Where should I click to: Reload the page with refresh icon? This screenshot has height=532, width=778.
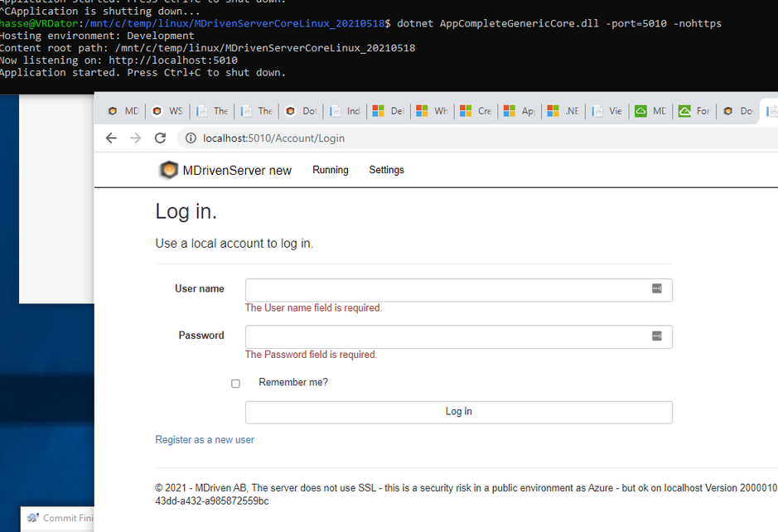[x=160, y=138]
